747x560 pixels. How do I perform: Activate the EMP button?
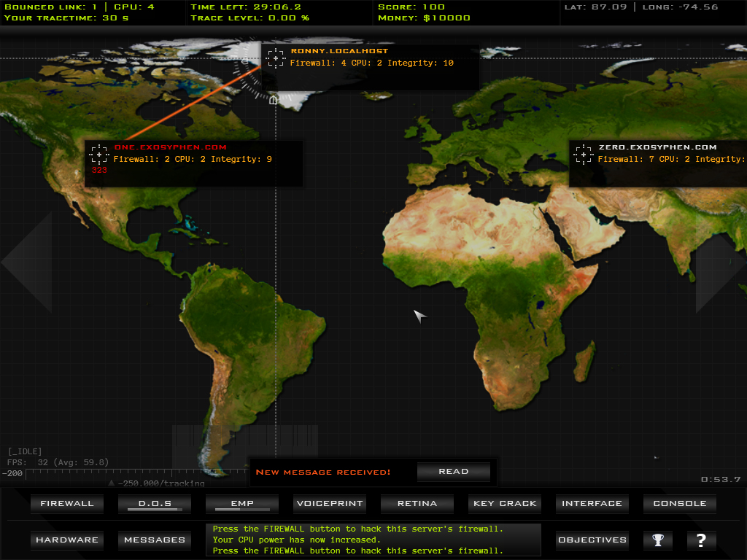click(242, 504)
